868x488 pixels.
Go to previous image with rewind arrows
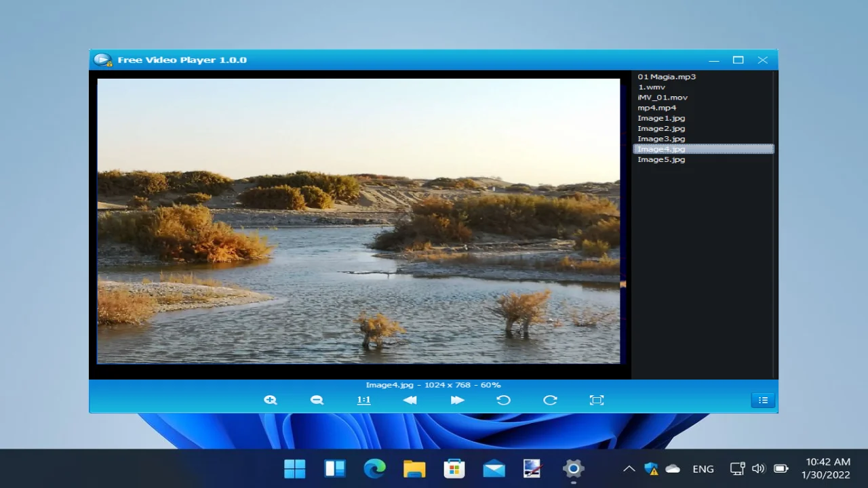point(410,400)
